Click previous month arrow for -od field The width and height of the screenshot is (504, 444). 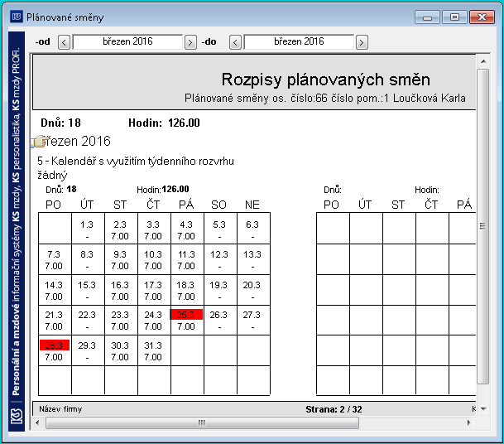pos(64,42)
